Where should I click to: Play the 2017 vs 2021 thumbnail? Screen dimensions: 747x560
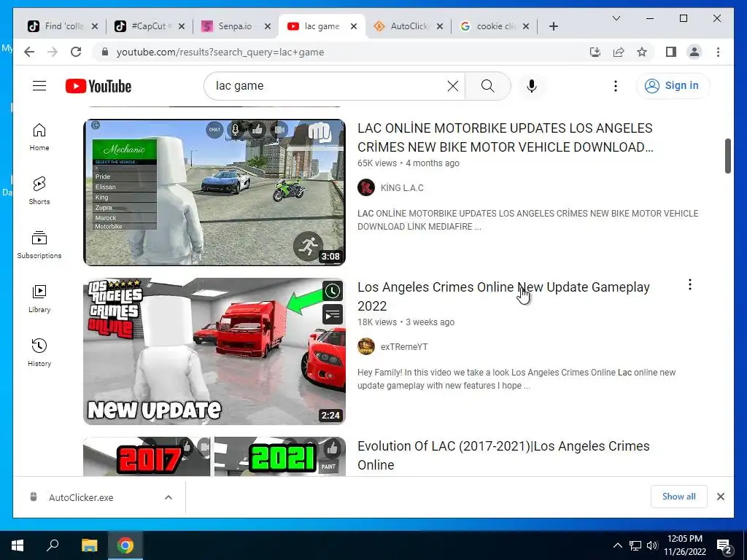214,456
